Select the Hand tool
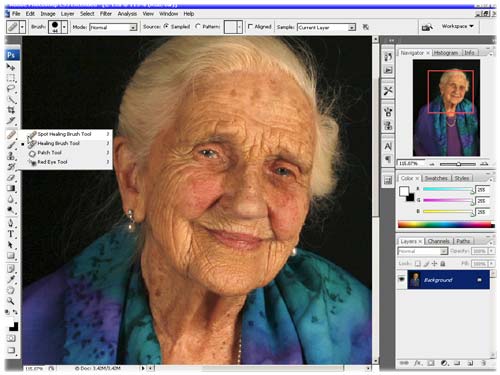Viewport: 500px width, 375px height. pos(11,290)
